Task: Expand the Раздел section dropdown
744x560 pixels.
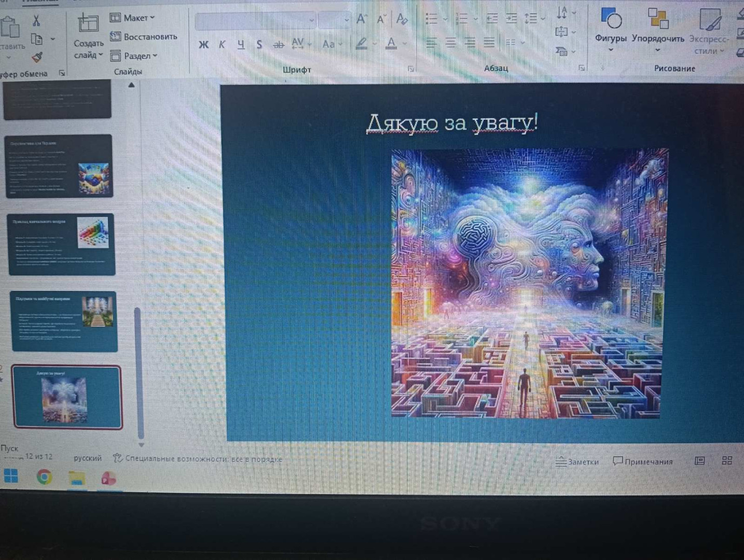Action: coord(134,56)
